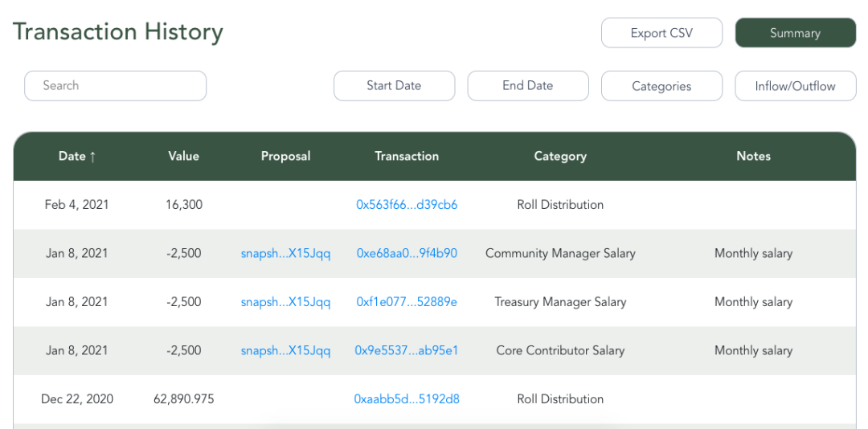
Task: Open proposal link for Core Contributor Salary
Action: tap(285, 351)
